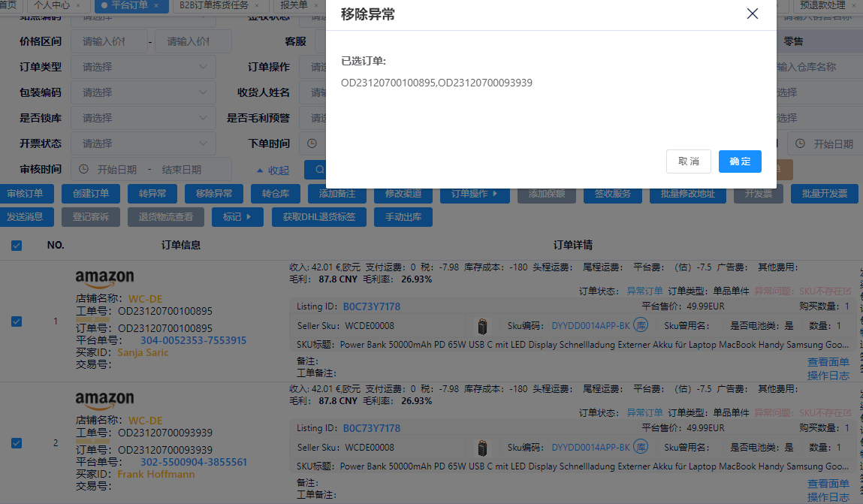This screenshot has height=504, width=863.
Task: Open the 订单类型 dropdown
Action: pos(143,67)
